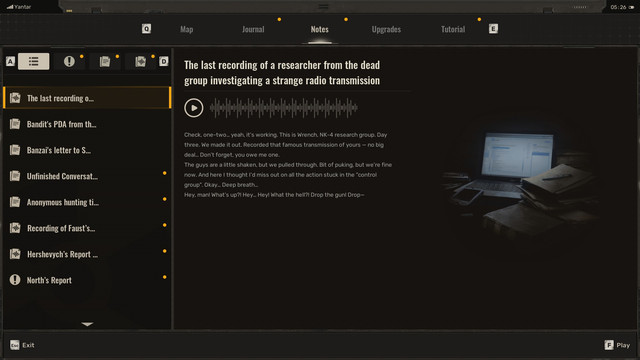Click the E next-tab key icon
640x360 pixels.
[493, 29]
